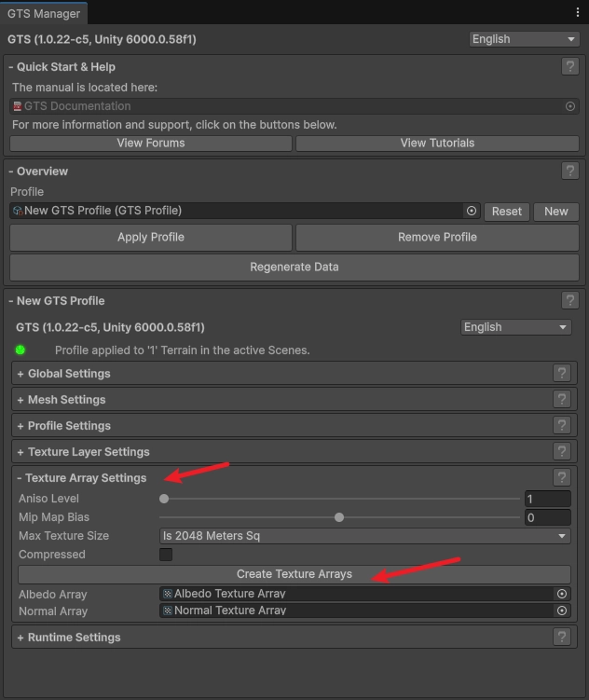
Task: Click object picker for the Profile field
Action: click(472, 211)
